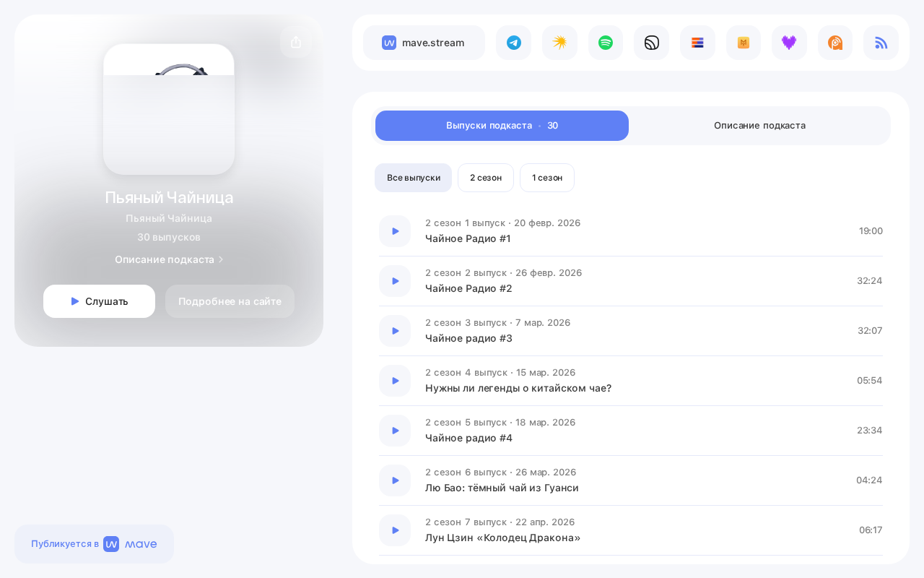Click the Слушать button
The image size is (924, 578).
pyautogui.click(x=99, y=301)
